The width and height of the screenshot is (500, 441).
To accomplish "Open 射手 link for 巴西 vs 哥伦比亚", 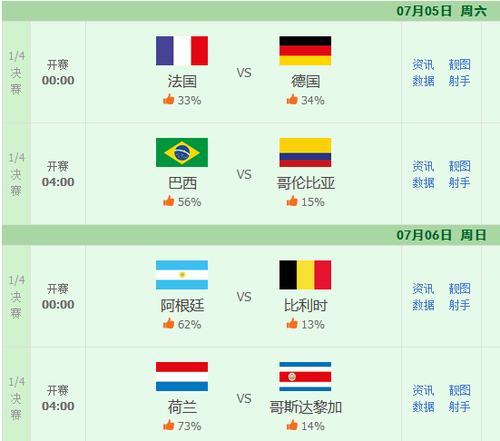I will (459, 183).
